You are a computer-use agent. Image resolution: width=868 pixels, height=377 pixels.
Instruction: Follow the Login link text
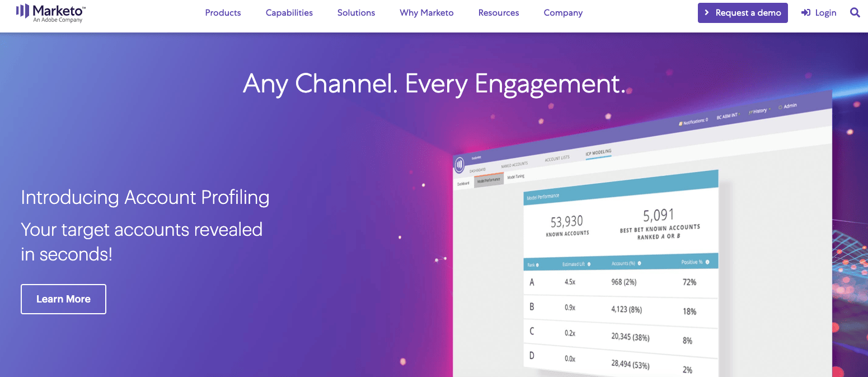click(825, 13)
